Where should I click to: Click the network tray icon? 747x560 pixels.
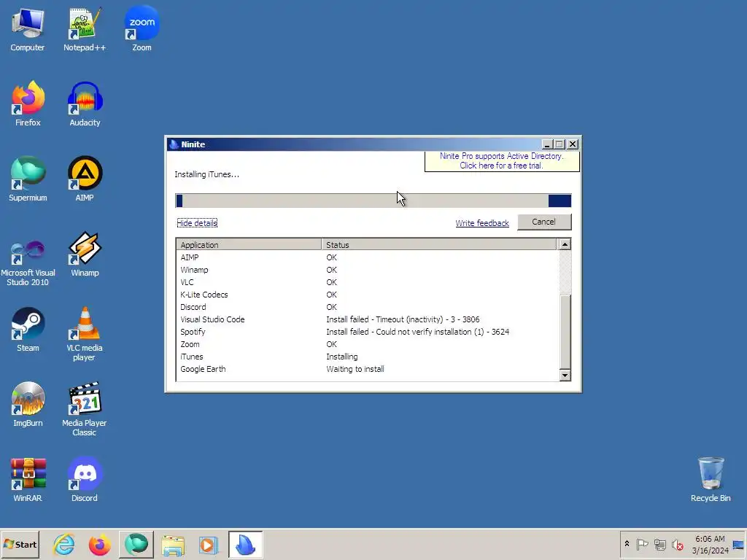coord(659,544)
